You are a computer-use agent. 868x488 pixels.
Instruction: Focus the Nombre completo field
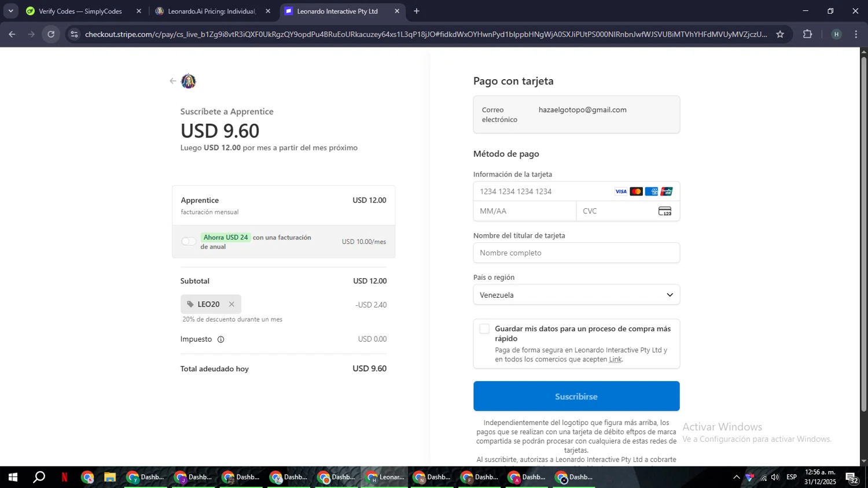pos(576,253)
